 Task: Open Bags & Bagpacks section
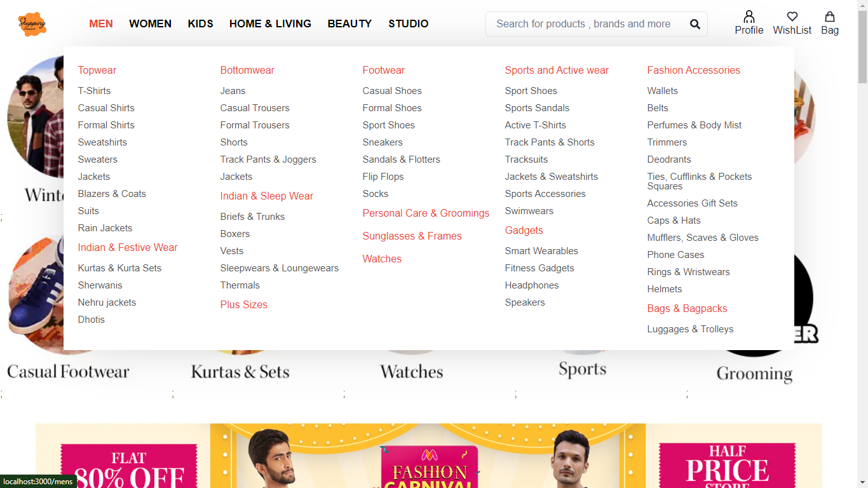[x=688, y=309]
